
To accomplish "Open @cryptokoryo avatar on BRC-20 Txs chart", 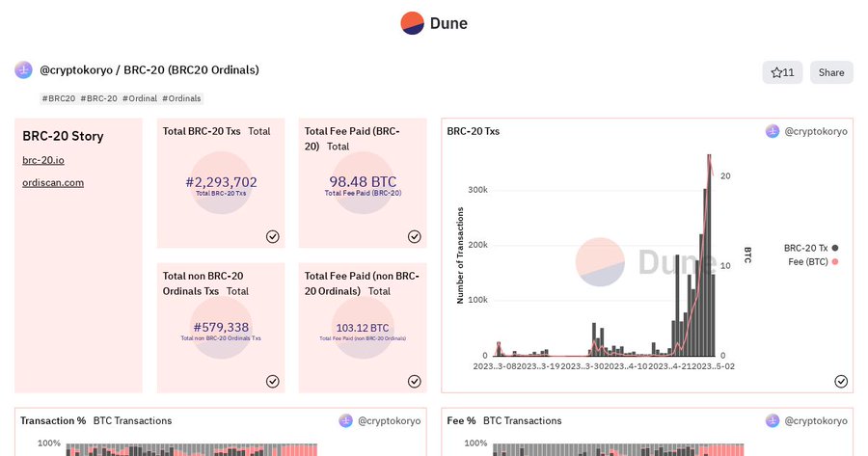I will [x=773, y=131].
